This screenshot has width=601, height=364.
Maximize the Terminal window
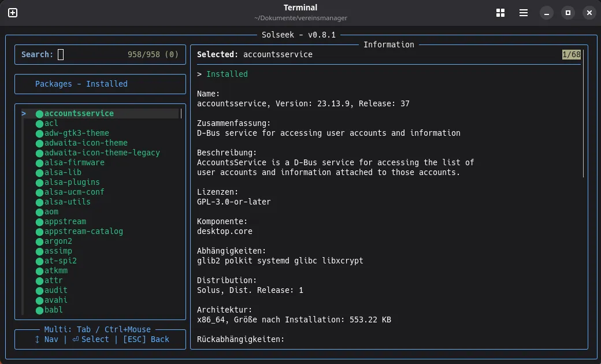pos(568,13)
